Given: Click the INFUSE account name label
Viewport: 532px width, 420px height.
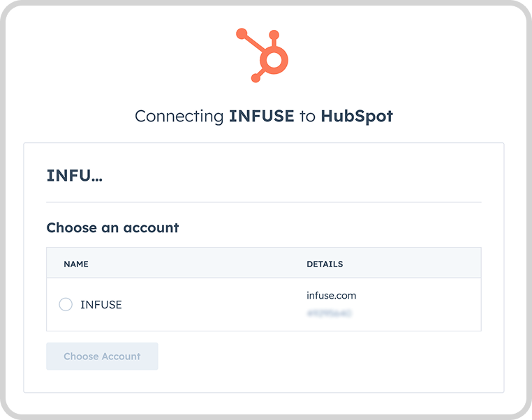Looking at the screenshot, I should (101, 305).
